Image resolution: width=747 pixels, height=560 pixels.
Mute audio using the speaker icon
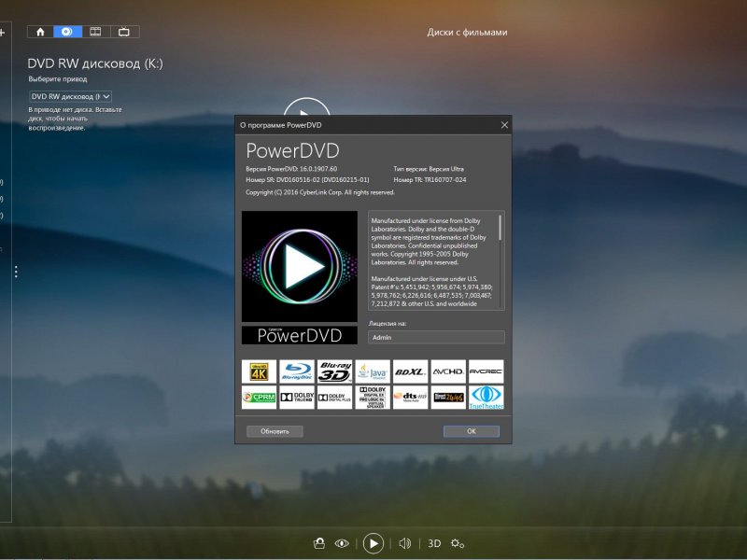coord(405,543)
